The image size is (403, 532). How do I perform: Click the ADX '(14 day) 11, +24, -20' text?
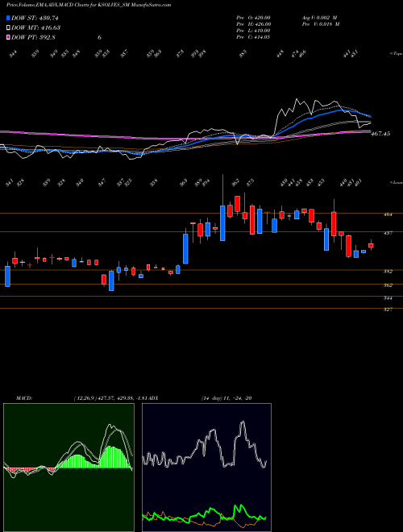click(226, 398)
